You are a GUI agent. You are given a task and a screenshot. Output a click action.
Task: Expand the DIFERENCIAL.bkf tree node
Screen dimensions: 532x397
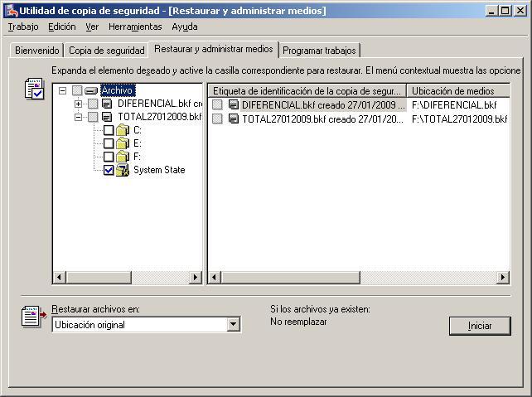pyautogui.click(x=78, y=104)
